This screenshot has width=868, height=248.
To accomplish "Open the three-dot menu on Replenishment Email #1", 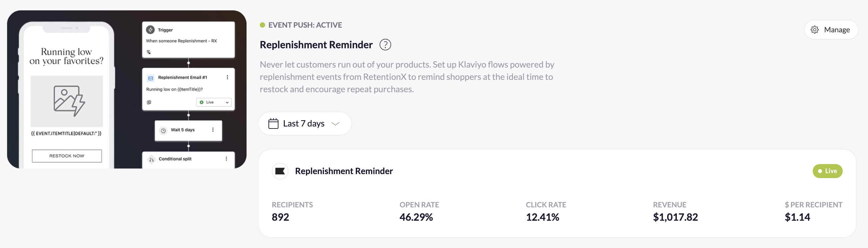I will click(x=228, y=77).
